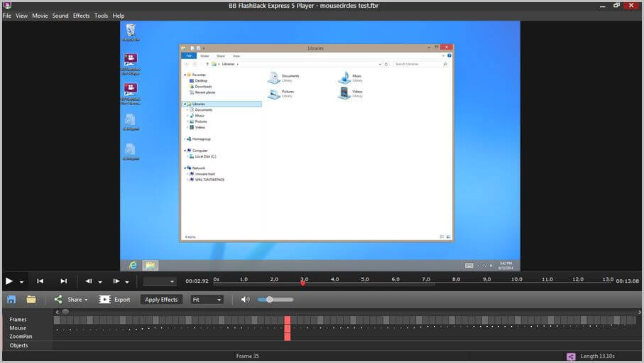
Task: Jump to end of the movie
Action: coord(64,281)
